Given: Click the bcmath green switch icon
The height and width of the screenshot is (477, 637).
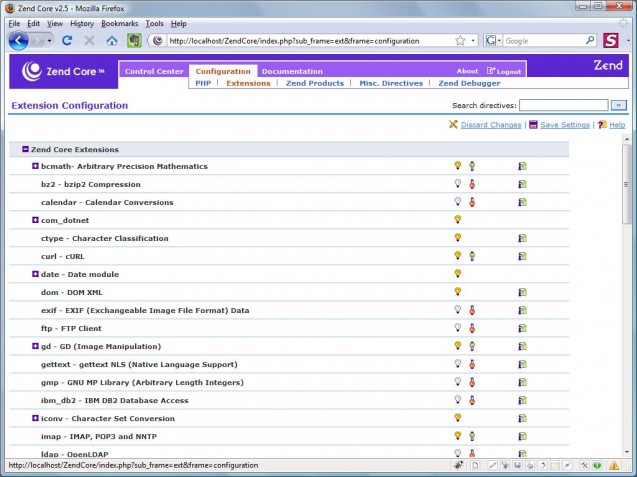Looking at the screenshot, I should [472, 166].
